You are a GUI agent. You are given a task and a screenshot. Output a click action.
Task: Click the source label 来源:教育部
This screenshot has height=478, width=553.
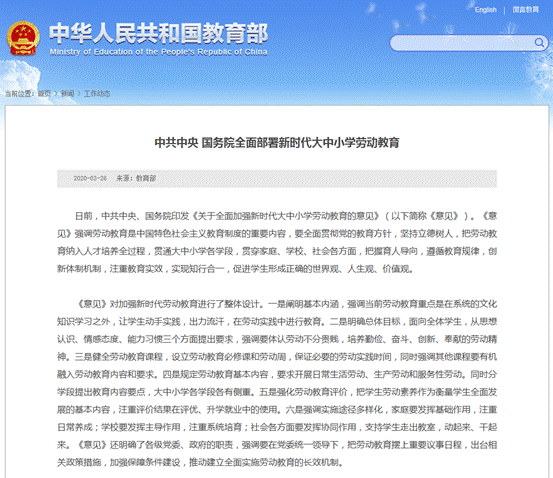coord(136,178)
